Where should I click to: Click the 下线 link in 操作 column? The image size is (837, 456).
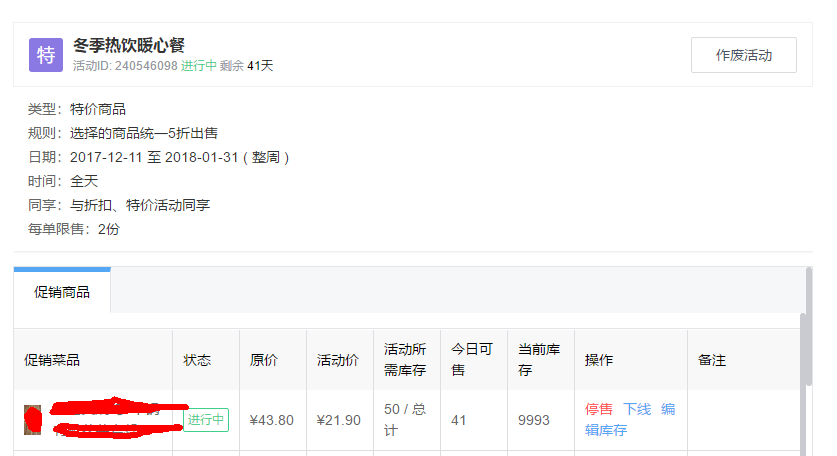coord(637,409)
